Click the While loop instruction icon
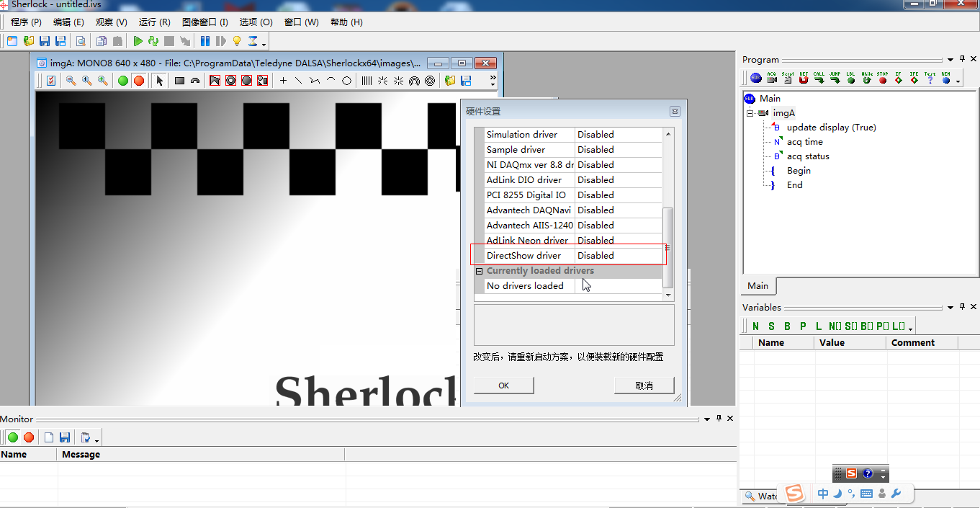 coord(866,78)
